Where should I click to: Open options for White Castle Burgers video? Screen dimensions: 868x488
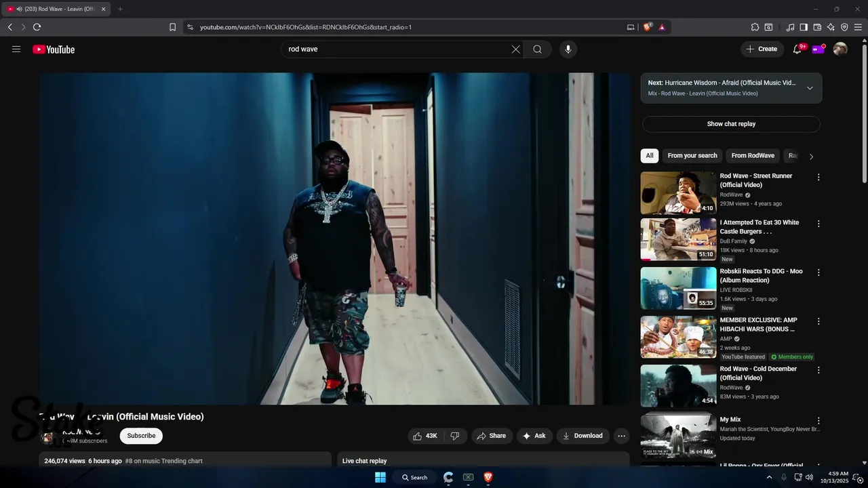click(x=818, y=224)
